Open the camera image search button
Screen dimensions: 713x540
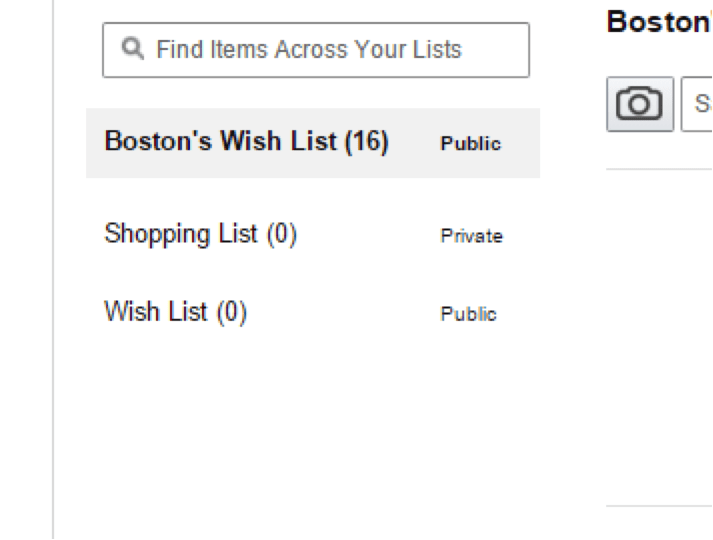click(x=640, y=104)
